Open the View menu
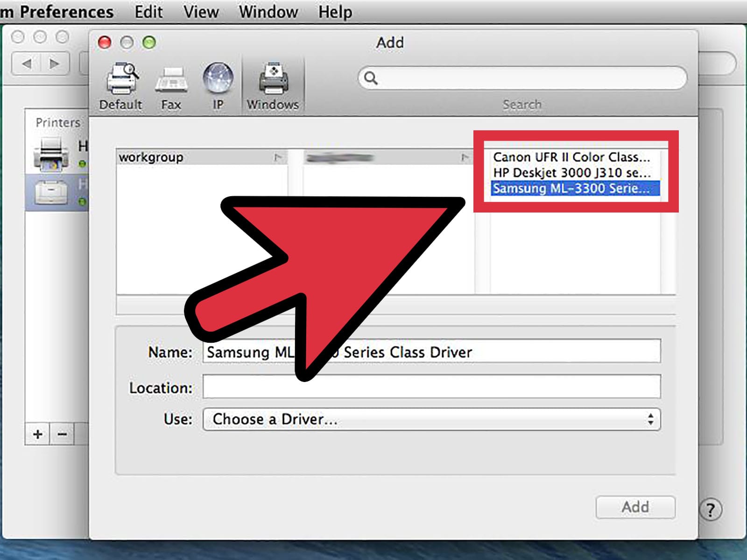Image resolution: width=747 pixels, height=560 pixels. 201,11
